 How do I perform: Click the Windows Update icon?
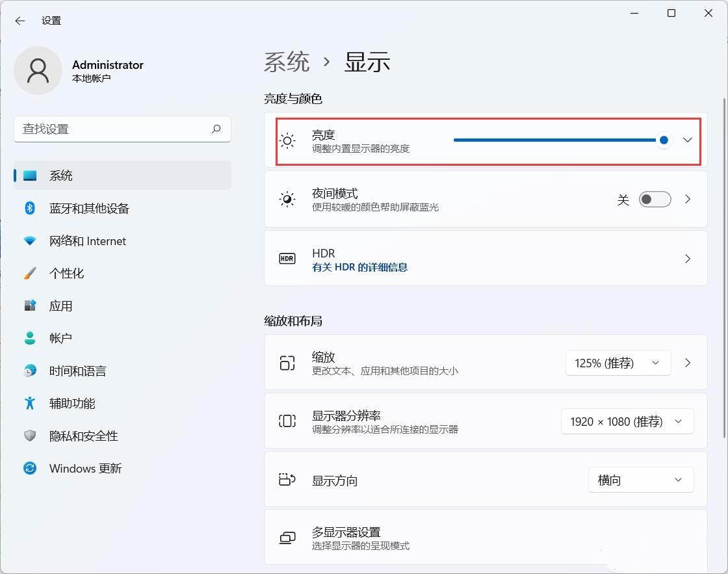30,468
